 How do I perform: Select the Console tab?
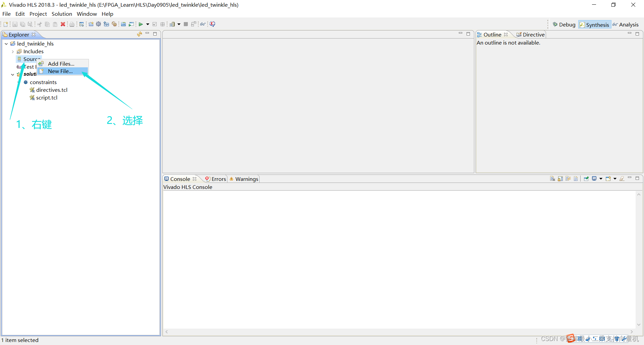click(x=180, y=179)
